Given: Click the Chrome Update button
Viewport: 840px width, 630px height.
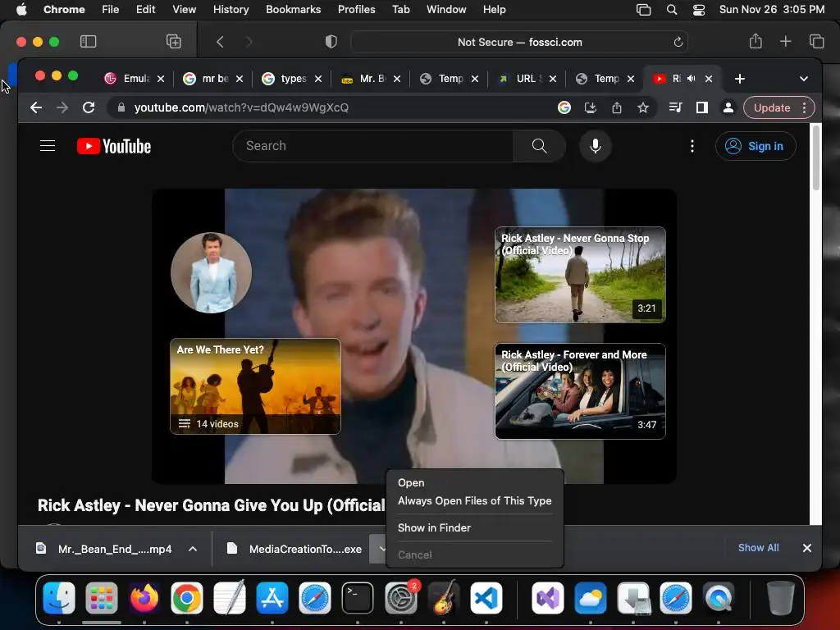Looking at the screenshot, I should pyautogui.click(x=771, y=107).
